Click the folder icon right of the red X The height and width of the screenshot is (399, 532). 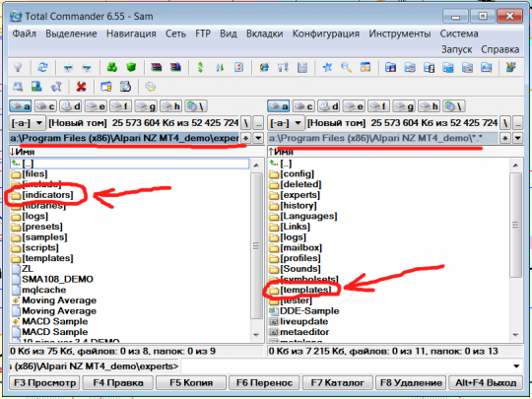106,87
